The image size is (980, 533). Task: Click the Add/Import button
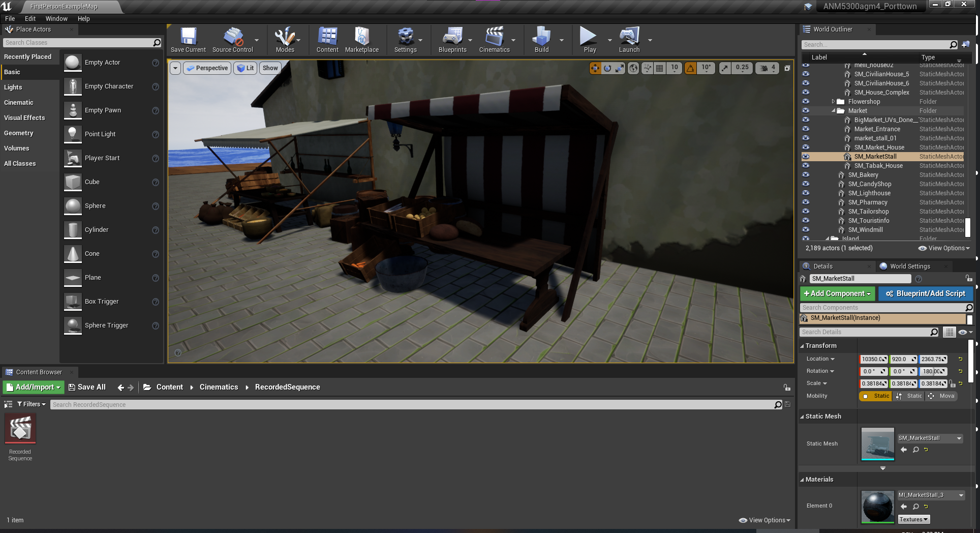click(34, 388)
